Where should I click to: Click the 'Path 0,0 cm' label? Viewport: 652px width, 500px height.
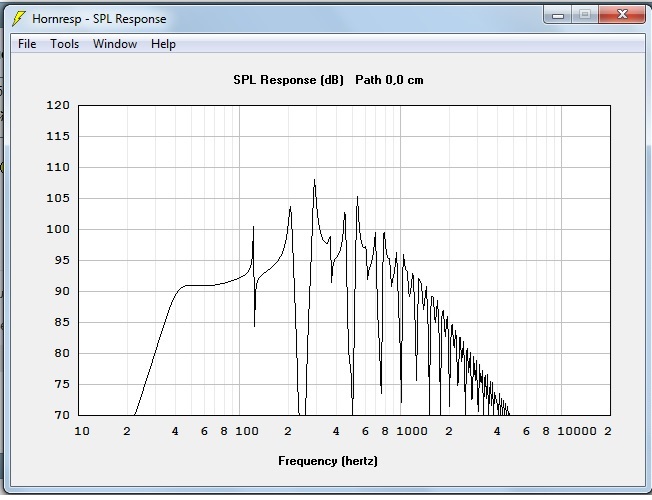[x=389, y=80]
